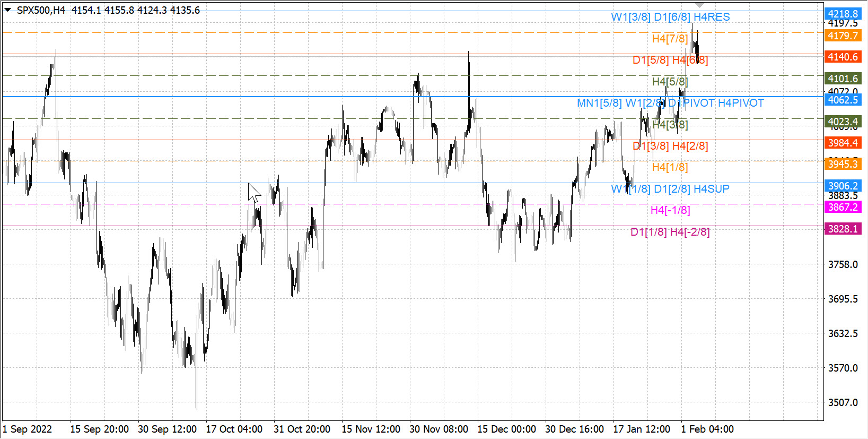Click the SPX500,H4 chart title text
This screenshot has width=868, height=439.
[41, 11]
